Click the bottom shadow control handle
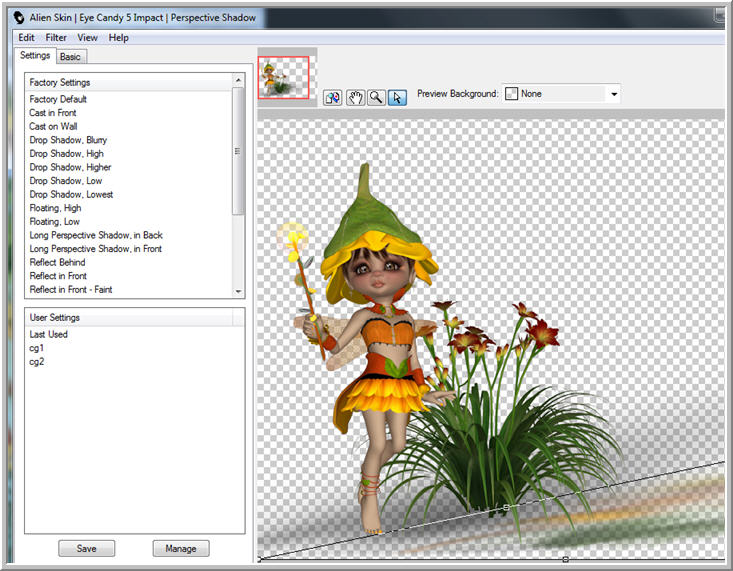Viewport: 733px width, 571px height. click(x=566, y=559)
